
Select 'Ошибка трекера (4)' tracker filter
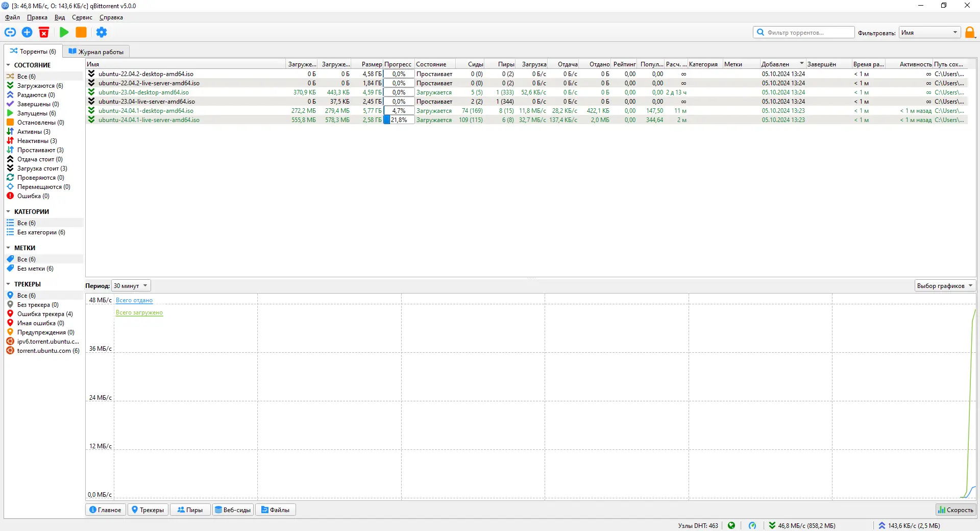44,314
